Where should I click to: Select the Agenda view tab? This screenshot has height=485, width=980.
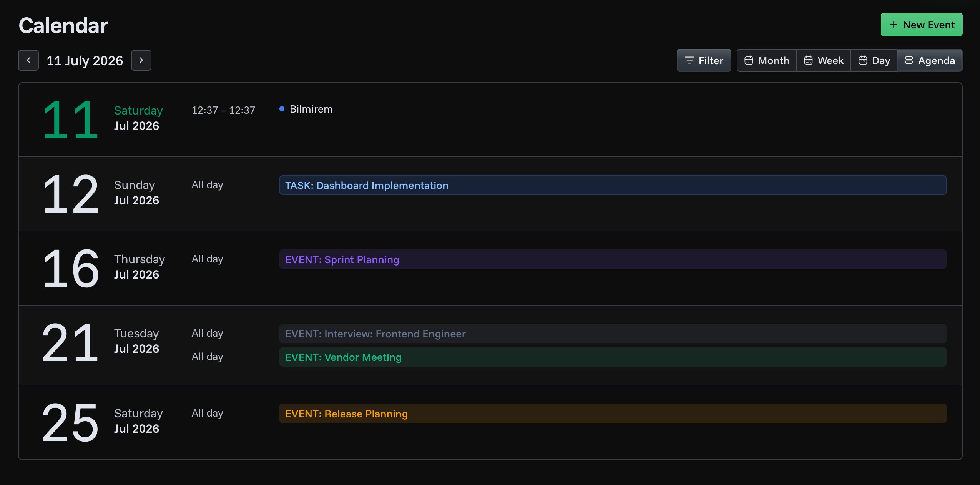(930, 60)
